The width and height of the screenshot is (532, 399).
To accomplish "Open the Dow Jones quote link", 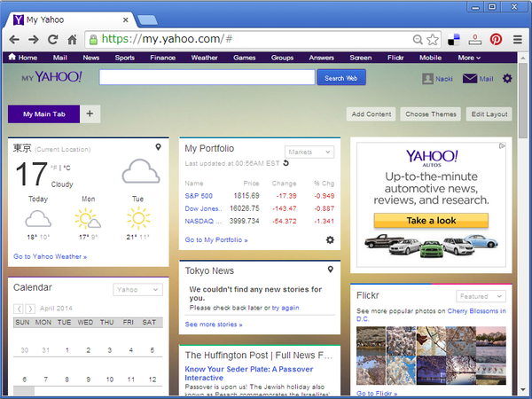I will [x=204, y=208].
